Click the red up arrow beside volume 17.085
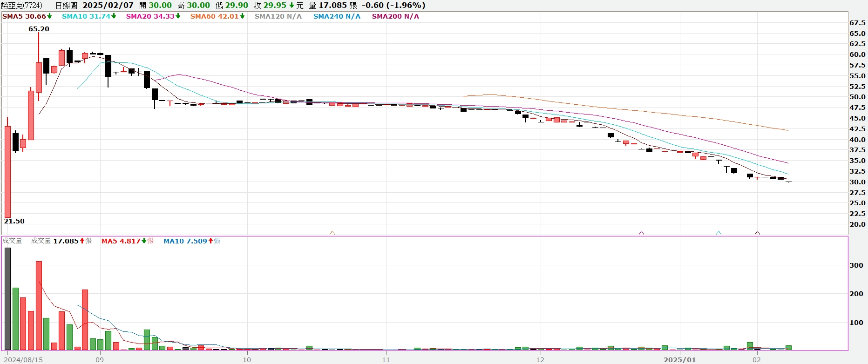The width and height of the screenshot is (868, 364). point(82,241)
